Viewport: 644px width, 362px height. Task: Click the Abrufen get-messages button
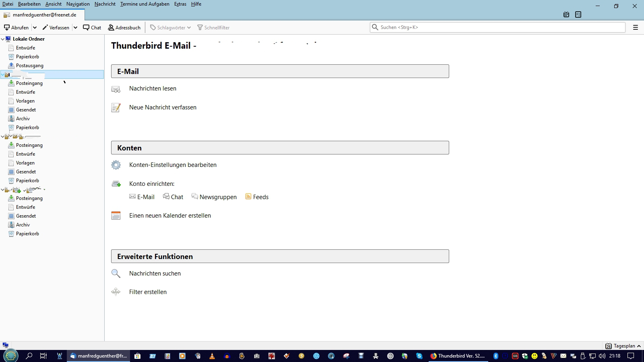coord(16,27)
